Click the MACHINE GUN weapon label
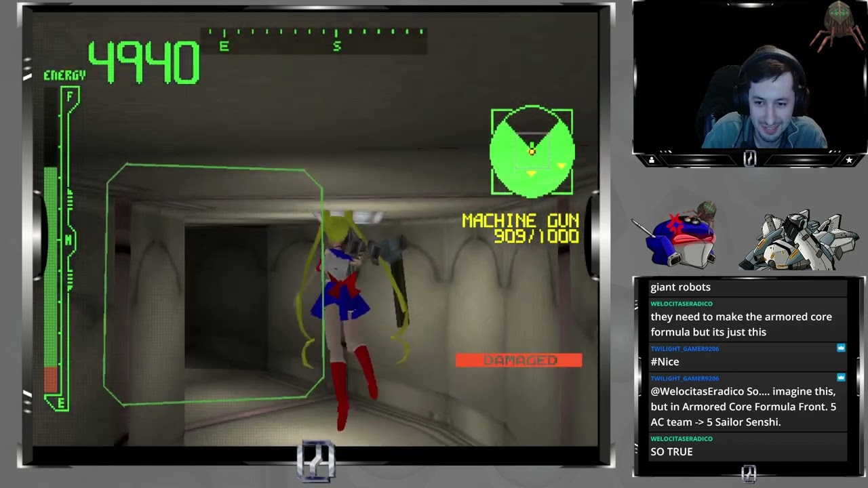The image size is (868, 488). (521, 220)
